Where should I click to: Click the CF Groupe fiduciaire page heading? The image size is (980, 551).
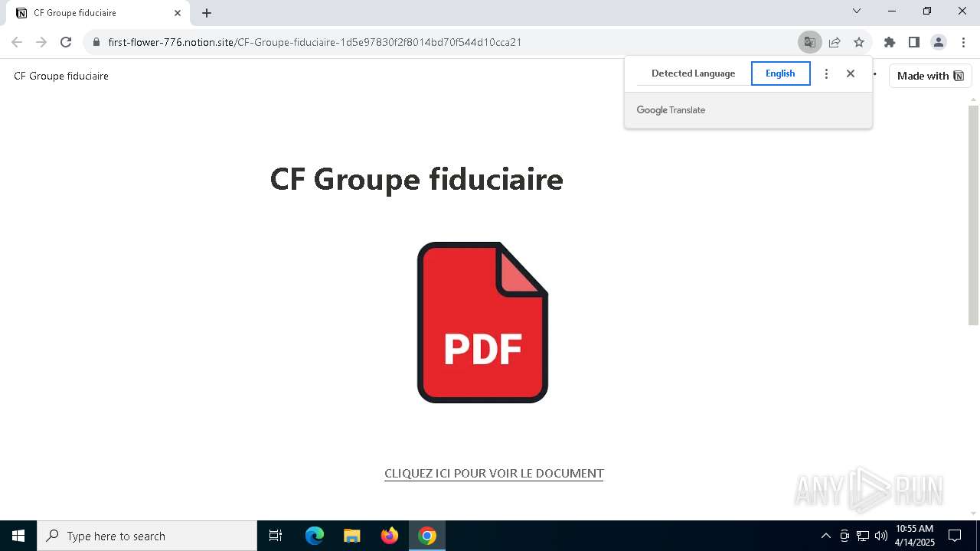pyautogui.click(x=416, y=179)
